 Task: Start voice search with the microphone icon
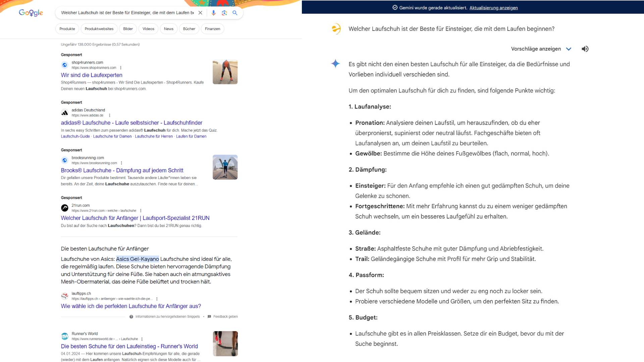pyautogui.click(x=214, y=13)
